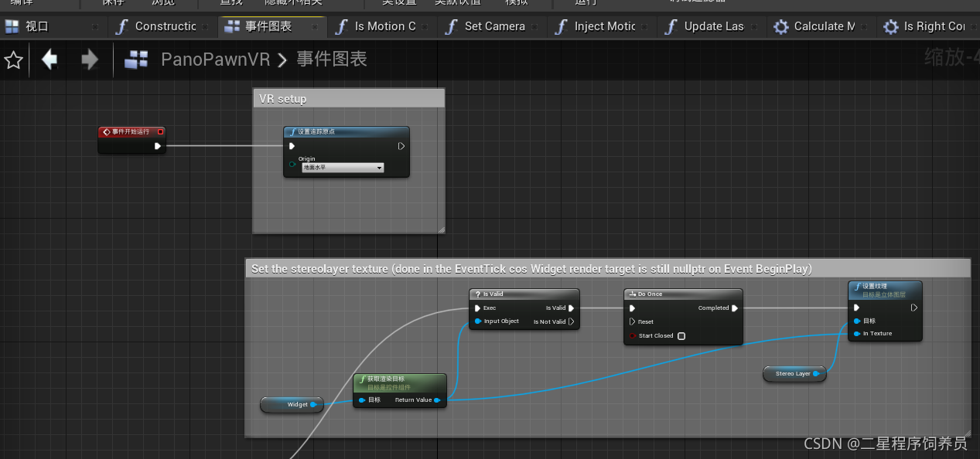Close the 视口 tab
The width and height of the screenshot is (980, 459).
[x=94, y=26]
